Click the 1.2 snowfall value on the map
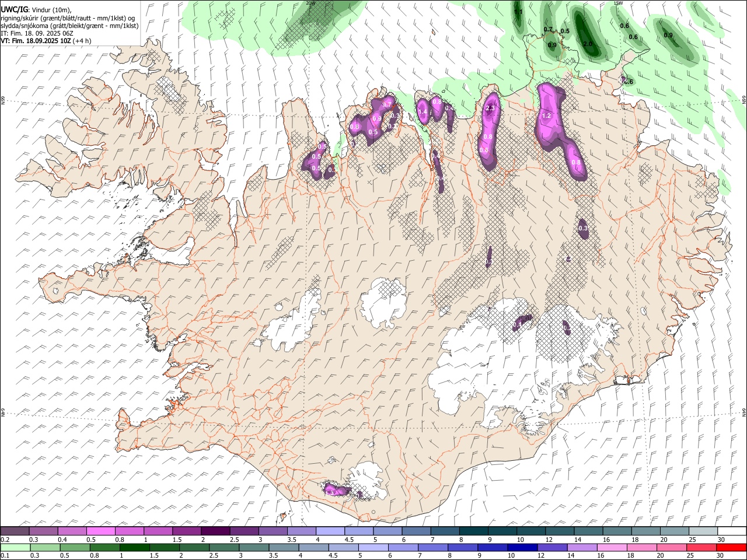Screen dimensions: 747x560 click(547, 116)
